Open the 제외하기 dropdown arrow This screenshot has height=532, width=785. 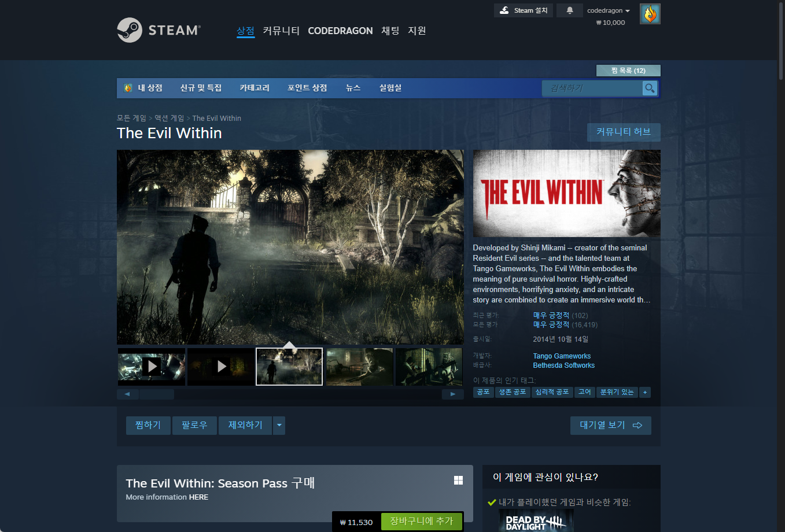[279, 426]
